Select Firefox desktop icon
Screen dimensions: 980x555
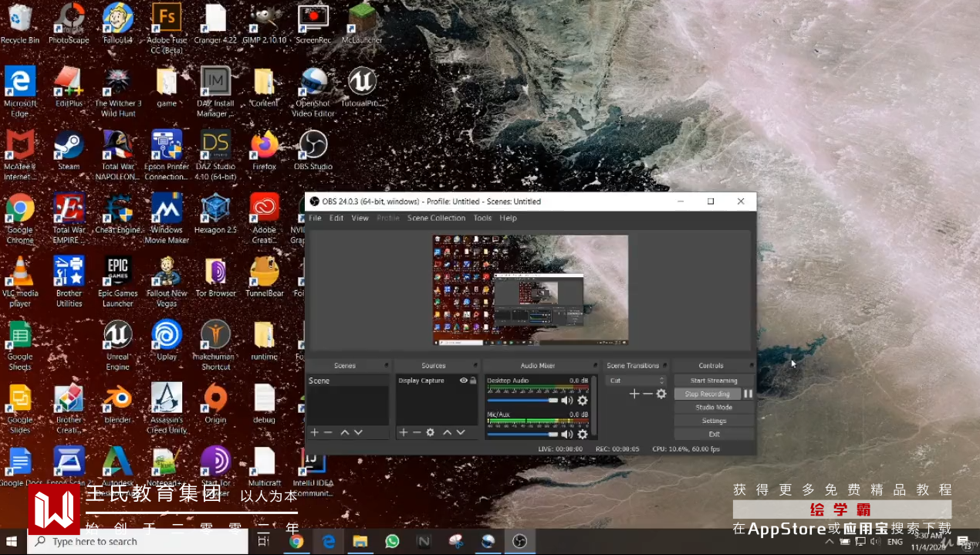[x=264, y=151]
